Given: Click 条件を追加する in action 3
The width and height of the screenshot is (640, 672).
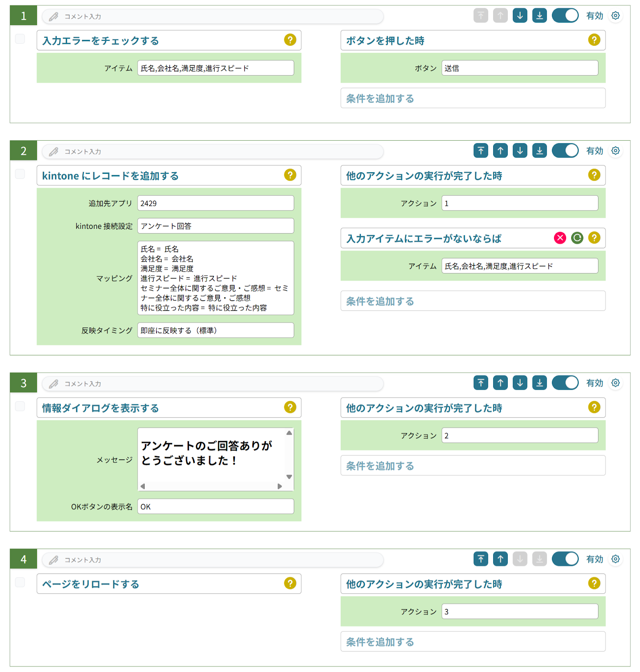Looking at the screenshot, I should 473,465.
